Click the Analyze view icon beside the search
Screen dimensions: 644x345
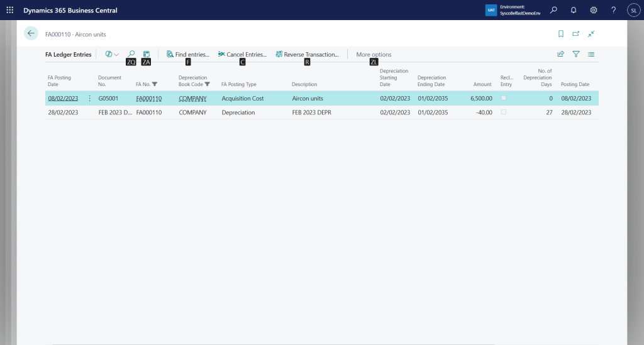tap(147, 55)
